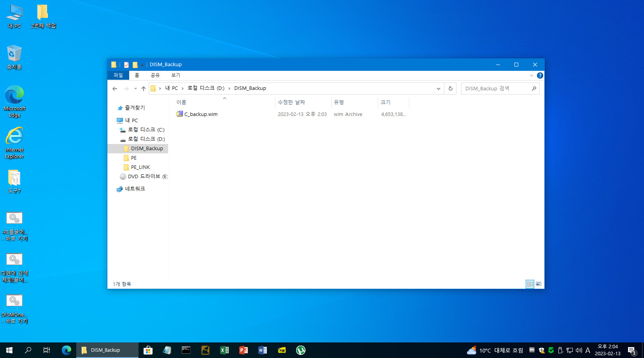
Task: Launch uTorrent from the taskbar
Action: point(301,350)
